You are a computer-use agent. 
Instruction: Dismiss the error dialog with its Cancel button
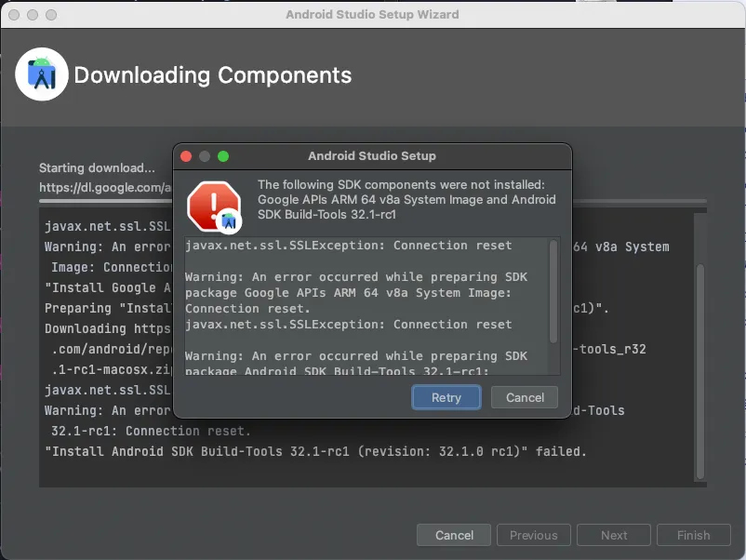tap(525, 397)
